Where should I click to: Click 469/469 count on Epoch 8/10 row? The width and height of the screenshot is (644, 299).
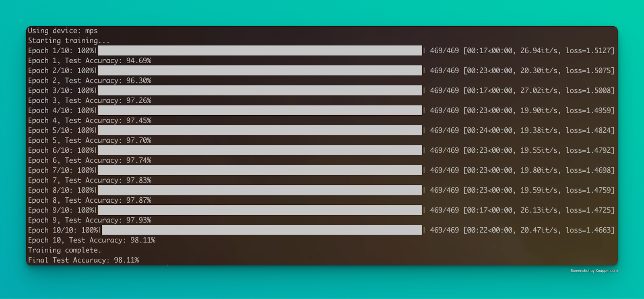coord(444,190)
